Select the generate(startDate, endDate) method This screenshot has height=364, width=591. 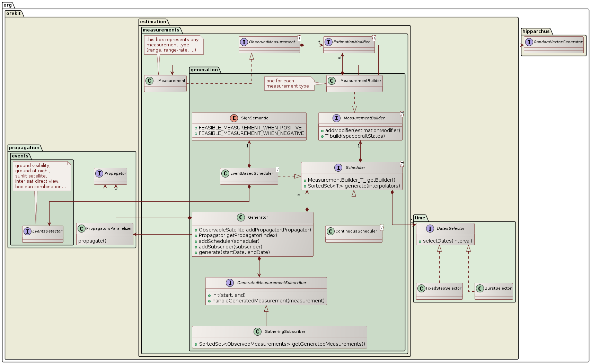tap(234, 252)
